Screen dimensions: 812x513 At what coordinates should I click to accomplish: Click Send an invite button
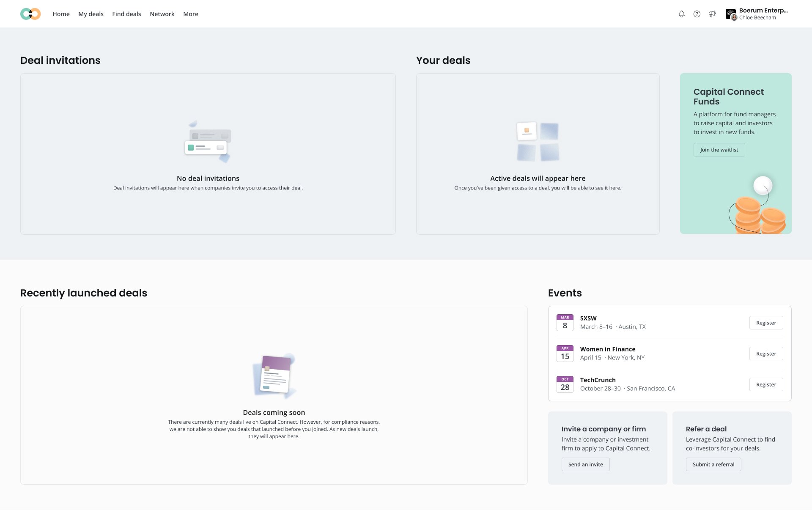click(x=585, y=464)
